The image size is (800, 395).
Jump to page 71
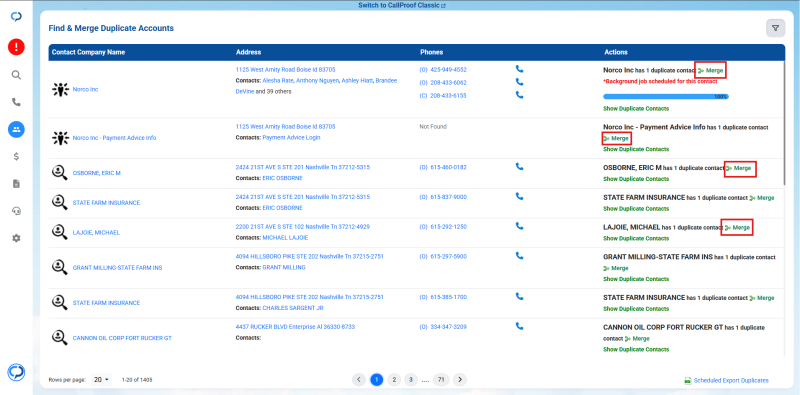441,380
